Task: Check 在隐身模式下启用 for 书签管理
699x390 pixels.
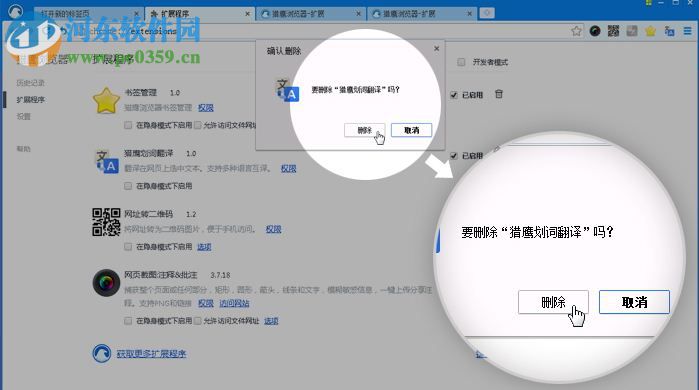Action: pos(128,125)
